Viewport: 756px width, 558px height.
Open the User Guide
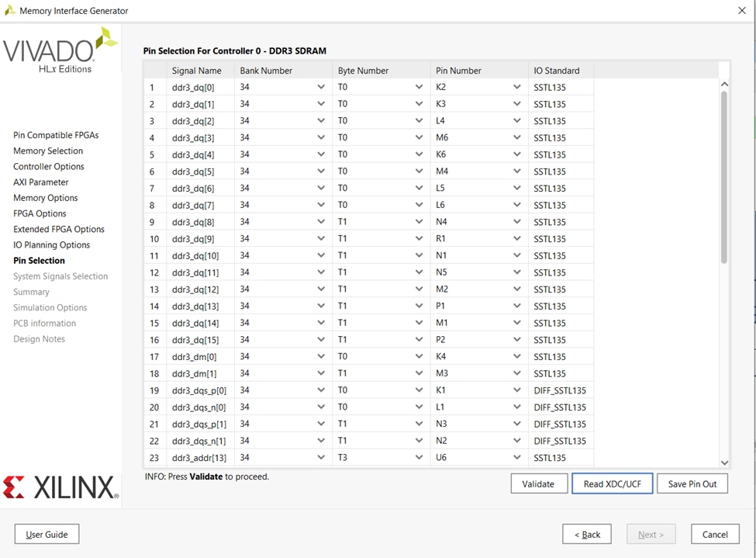coord(47,534)
